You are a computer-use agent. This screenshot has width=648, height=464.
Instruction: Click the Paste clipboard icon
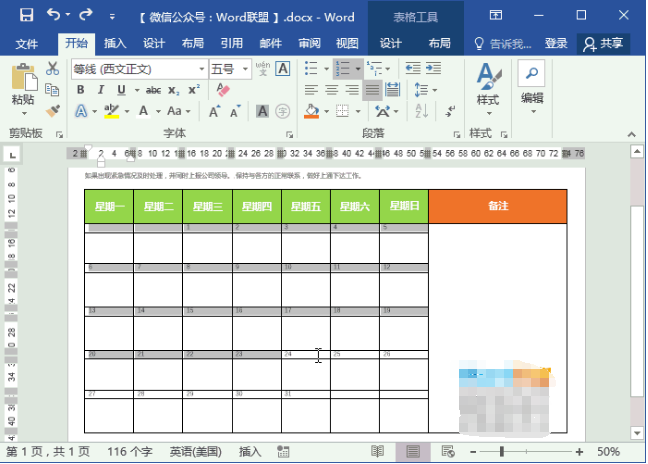pos(24,77)
